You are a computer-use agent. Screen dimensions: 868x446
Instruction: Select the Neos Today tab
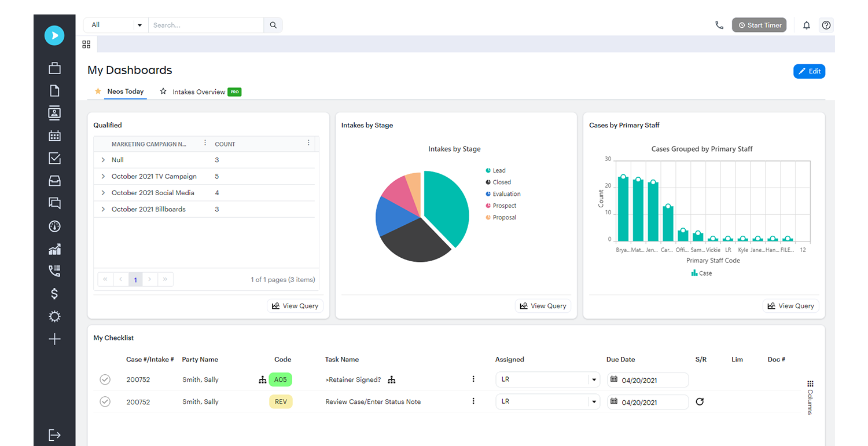point(125,91)
